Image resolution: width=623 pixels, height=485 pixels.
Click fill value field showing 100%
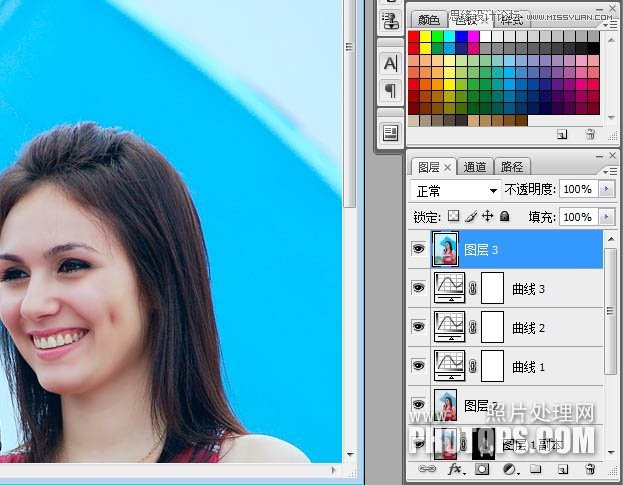(x=579, y=217)
